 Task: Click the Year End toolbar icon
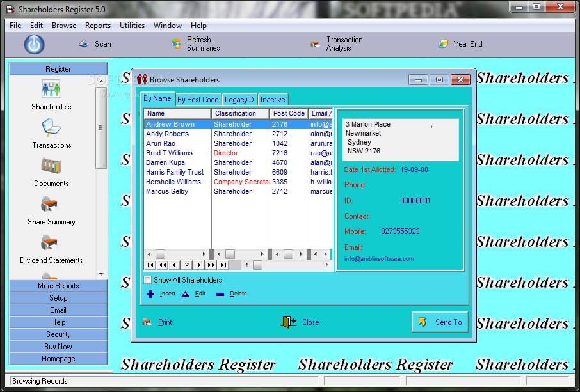[443, 44]
